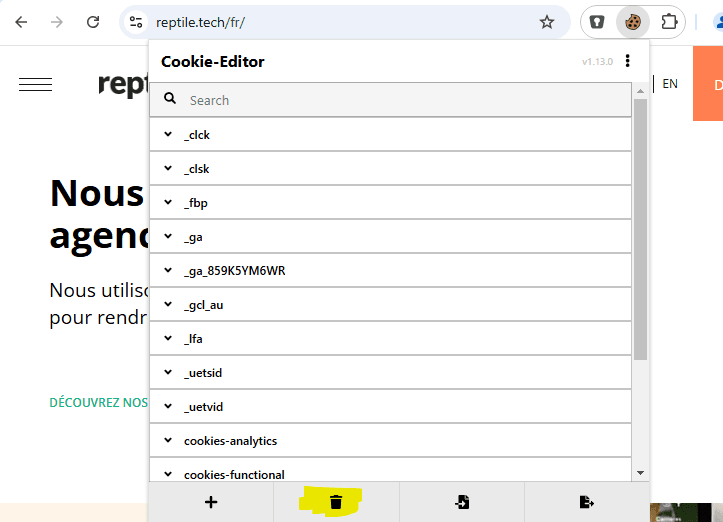Image resolution: width=723 pixels, height=522 pixels.
Task: Reload the current page
Action: pyautogui.click(x=93, y=22)
